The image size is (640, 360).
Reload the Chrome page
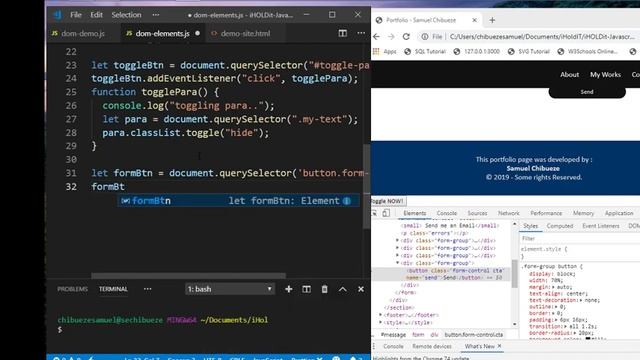coord(406,37)
